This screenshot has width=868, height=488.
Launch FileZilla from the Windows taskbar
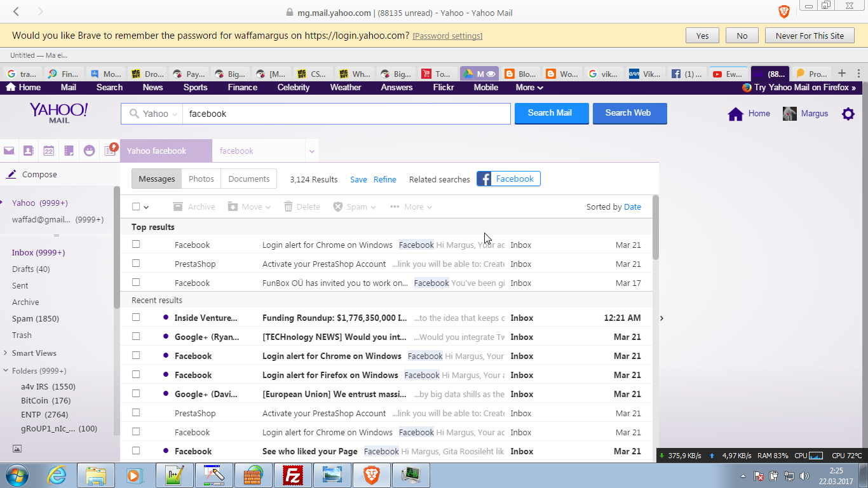pos(294,475)
